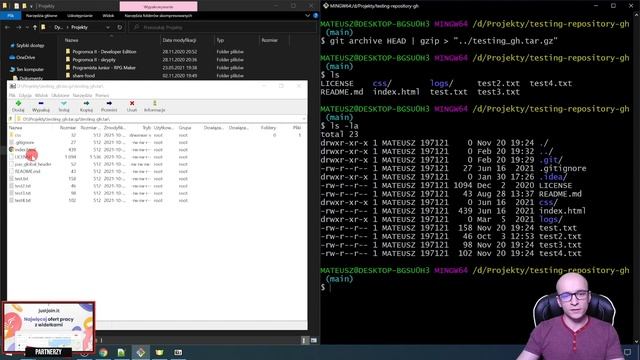Open Chrome from the taskbar
Image resolution: width=640 pixels, height=360 pixels.
coord(103,352)
